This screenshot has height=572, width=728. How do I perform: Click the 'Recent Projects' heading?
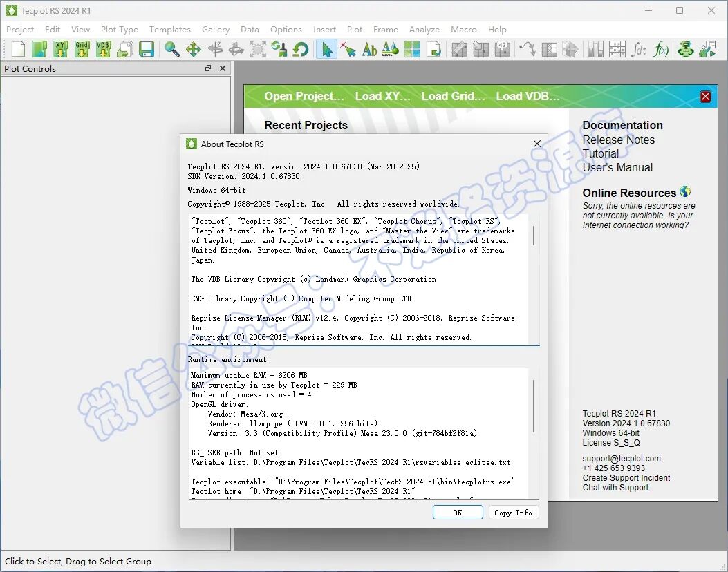[306, 125]
